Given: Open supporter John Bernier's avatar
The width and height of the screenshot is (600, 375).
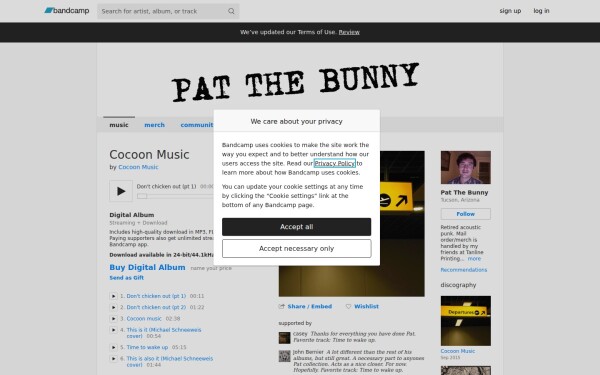Looking at the screenshot, I should [x=284, y=356].
